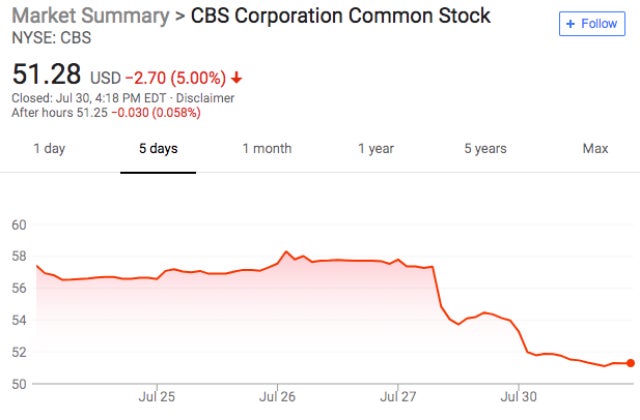
Task: Click the red down arrow icon
Action: click(237, 77)
